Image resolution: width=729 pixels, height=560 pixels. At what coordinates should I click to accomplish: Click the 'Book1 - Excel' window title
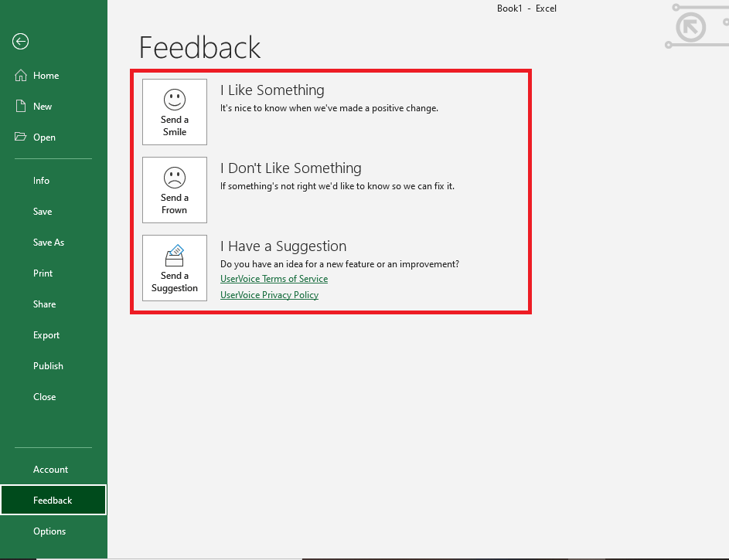coord(526,8)
